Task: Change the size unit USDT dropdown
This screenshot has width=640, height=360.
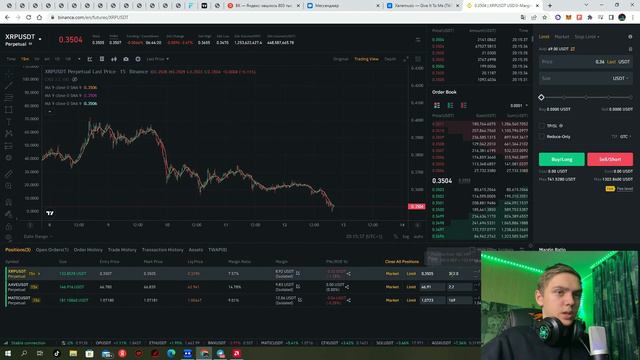Action: [620, 78]
